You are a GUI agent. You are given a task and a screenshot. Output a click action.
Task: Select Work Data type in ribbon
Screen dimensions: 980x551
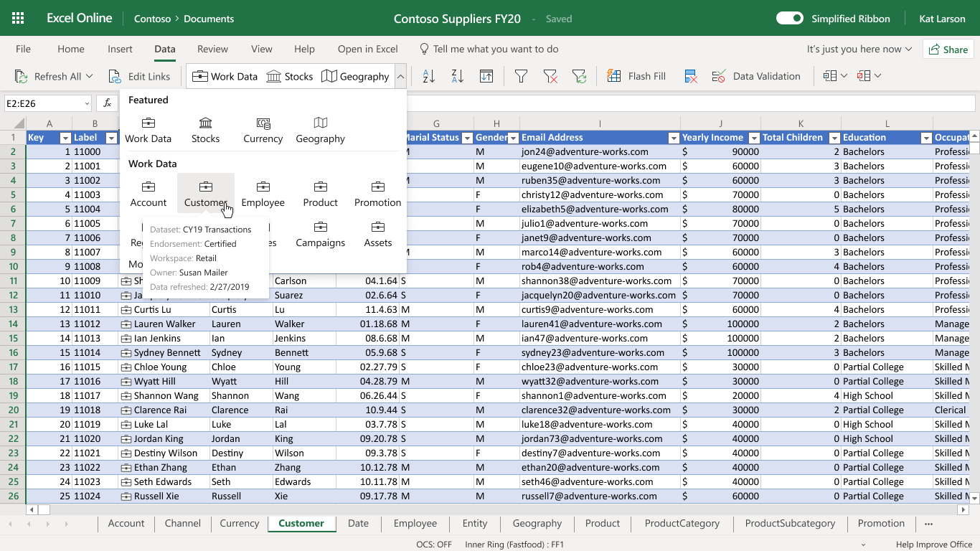225,76
